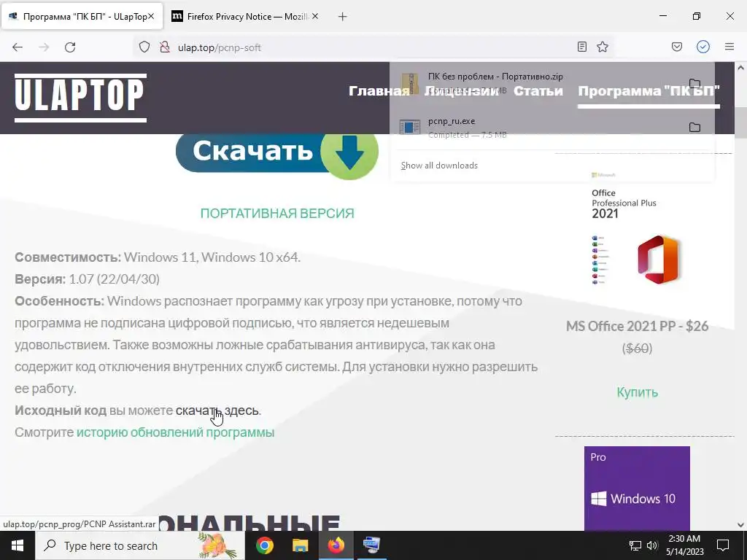Go back with the browser back arrow
Screen dimensions: 747x560
pos(18,47)
